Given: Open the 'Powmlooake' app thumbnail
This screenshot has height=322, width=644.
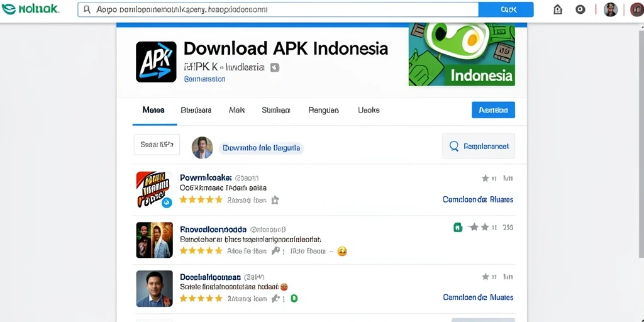Looking at the screenshot, I should tap(154, 189).
